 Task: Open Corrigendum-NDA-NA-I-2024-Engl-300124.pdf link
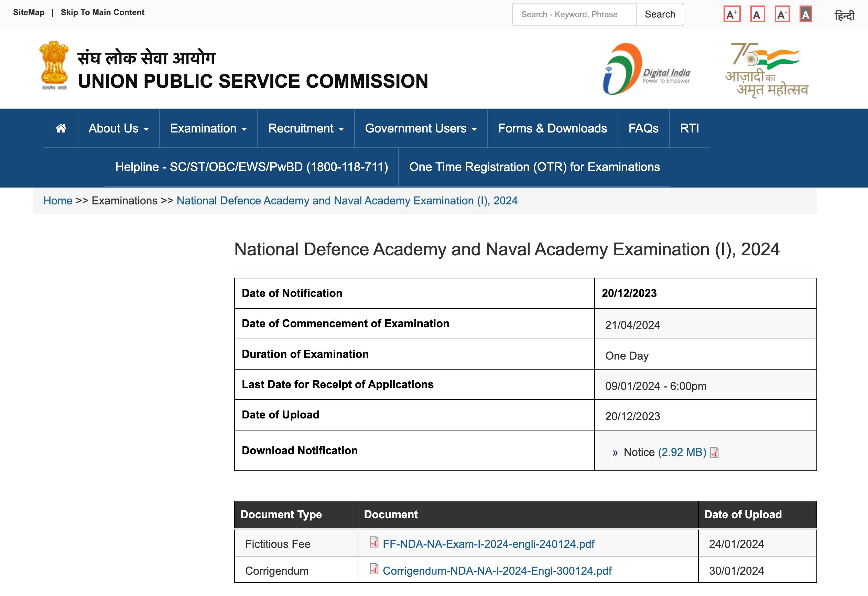pos(497,571)
